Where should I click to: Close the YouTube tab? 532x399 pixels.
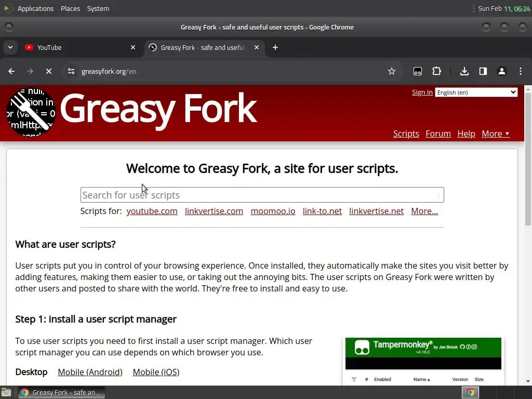pyautogui.click(x=133, y=47)
